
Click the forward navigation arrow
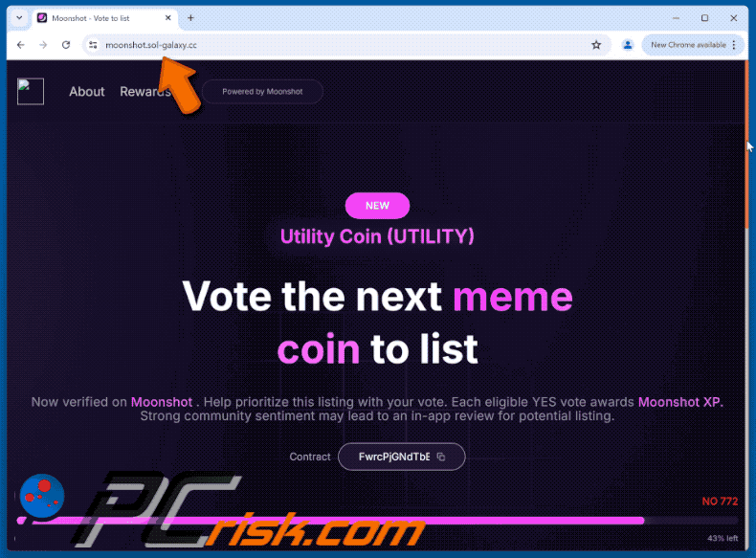tap(43, 45)
